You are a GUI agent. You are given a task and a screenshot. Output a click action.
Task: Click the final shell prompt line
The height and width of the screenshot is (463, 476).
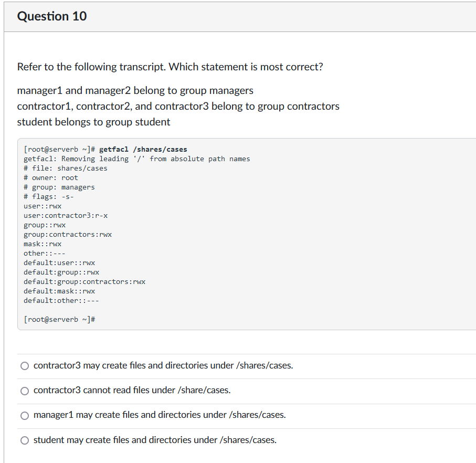59,319
